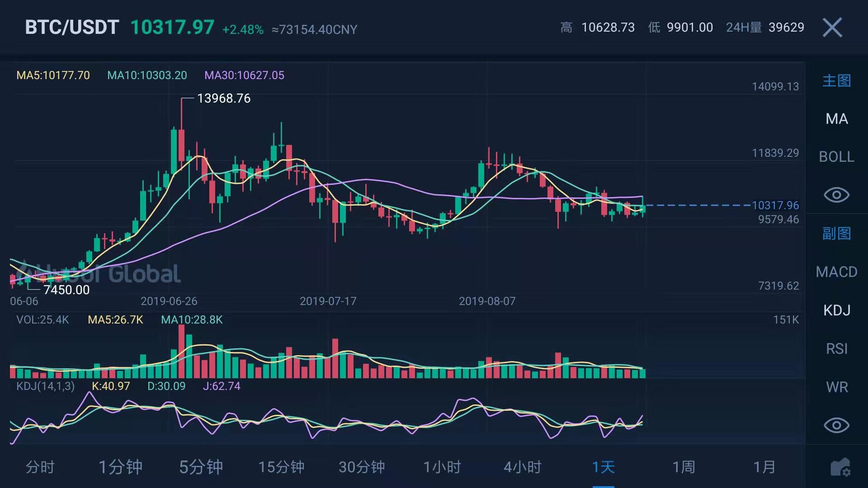Select the BOLL main chart indicator
Image resolution: width=868 pixels, height=488 pixels.
click(836, 157)
